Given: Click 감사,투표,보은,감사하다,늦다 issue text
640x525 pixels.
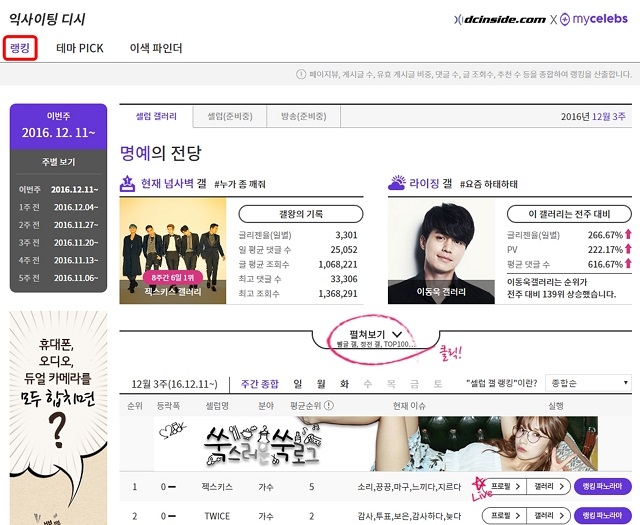Looking at the screenshot, I should coord(409,516).
